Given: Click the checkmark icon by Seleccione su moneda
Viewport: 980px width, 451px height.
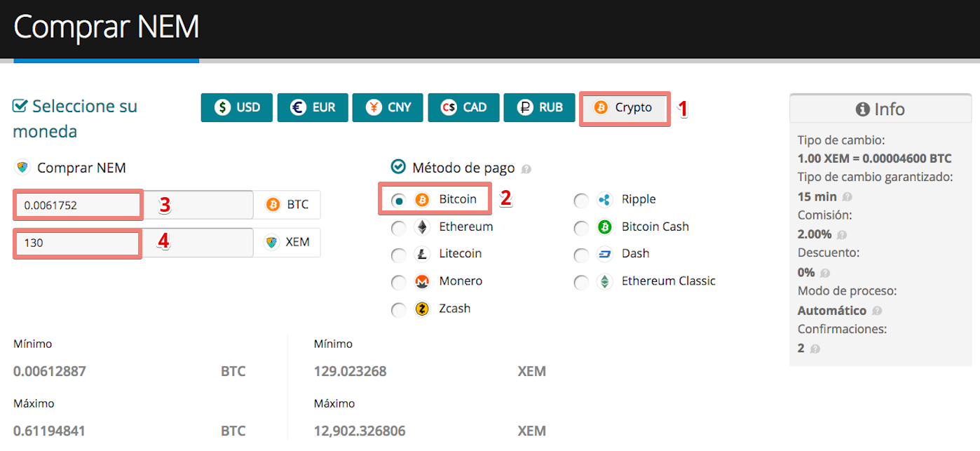Looking at the screenshot, I should [20, 107].
